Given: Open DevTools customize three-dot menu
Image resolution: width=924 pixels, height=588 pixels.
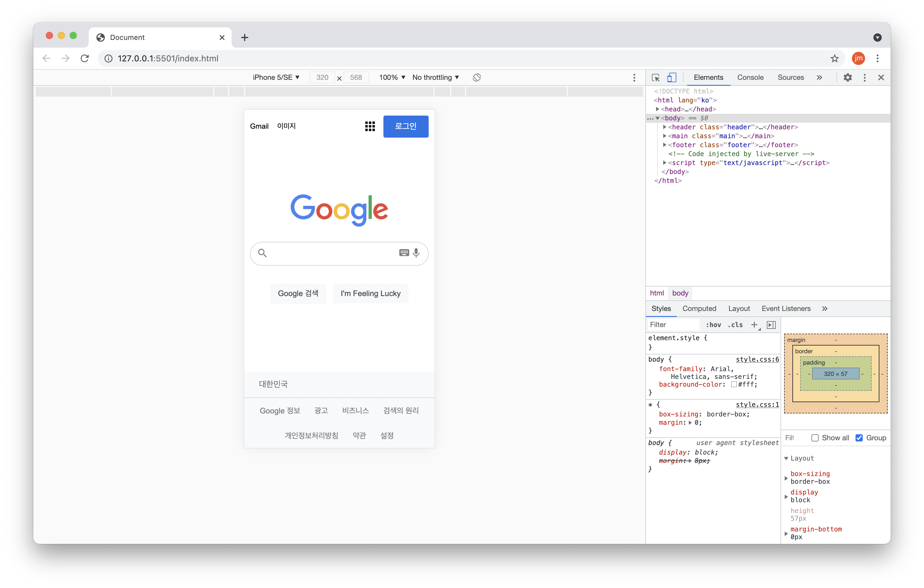Looking at the screenshot, I should pos(864,77).
